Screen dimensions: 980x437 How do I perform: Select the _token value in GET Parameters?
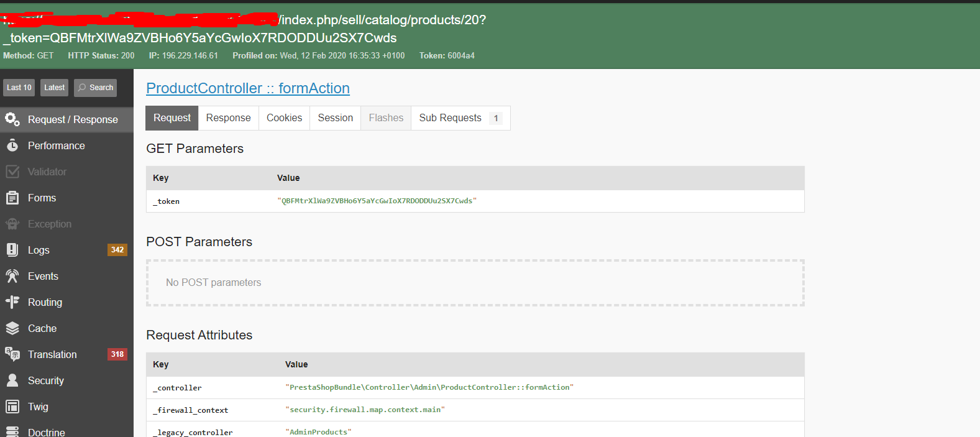pyautogui.click(x=377, y=201)
